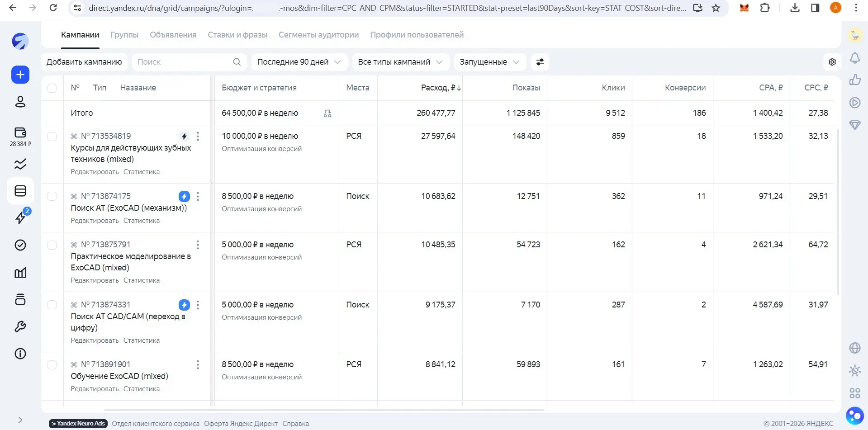Viewport: 868px width, 430px height.
Task: Open the browser extensions puzzle icon
Action: pos(765,8)
